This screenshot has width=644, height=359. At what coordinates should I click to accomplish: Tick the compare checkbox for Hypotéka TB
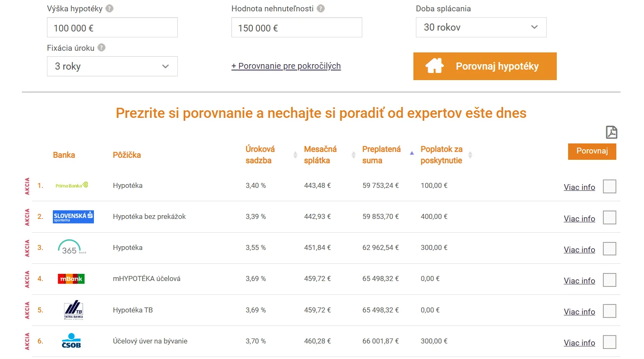[x=610, y=311]
